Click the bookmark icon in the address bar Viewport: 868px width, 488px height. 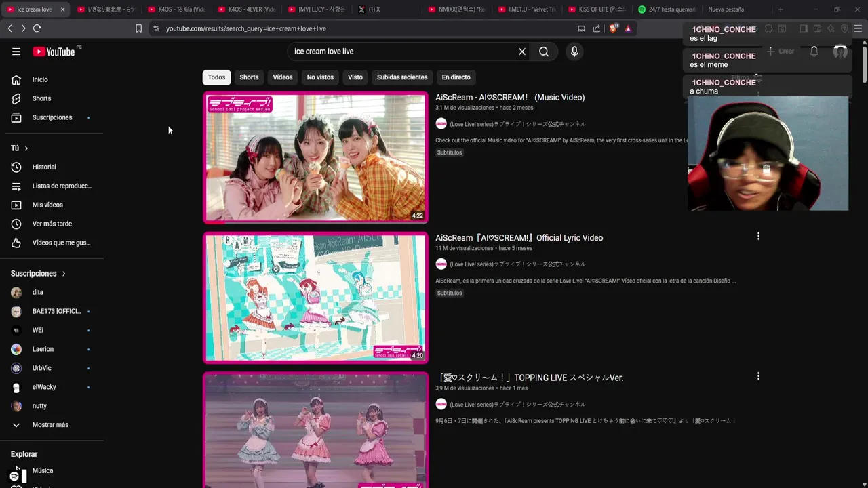click(x=138, y=28)
